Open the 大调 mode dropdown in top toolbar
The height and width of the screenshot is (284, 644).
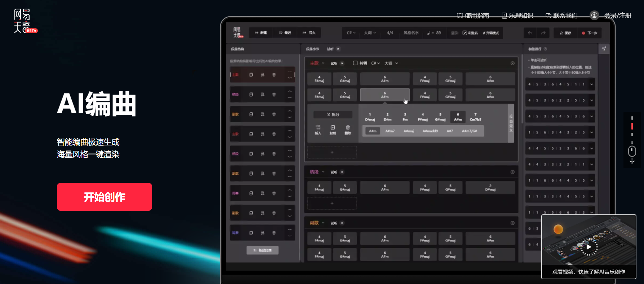point(370,33)
